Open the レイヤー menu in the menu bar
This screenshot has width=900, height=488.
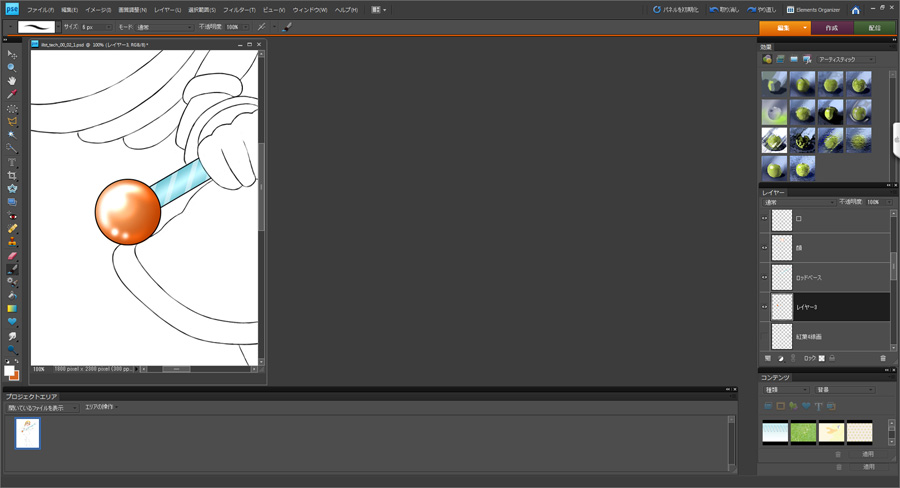(167, 10)
